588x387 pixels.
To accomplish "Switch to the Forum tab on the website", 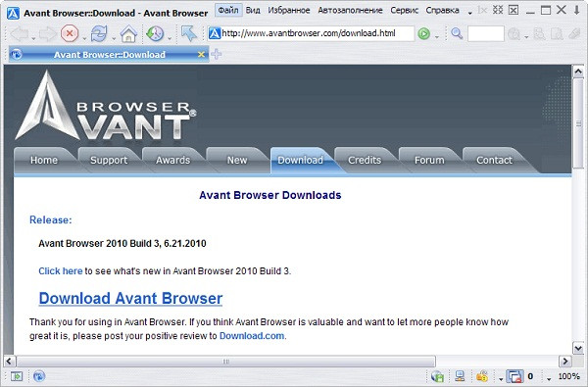I will [429, 160].
